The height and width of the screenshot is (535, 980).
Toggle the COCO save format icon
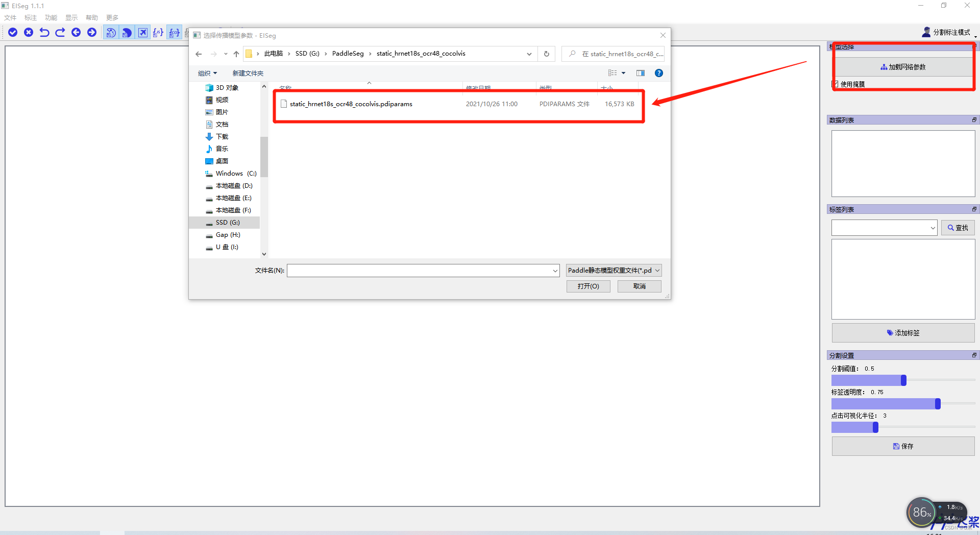pos(175,33)
